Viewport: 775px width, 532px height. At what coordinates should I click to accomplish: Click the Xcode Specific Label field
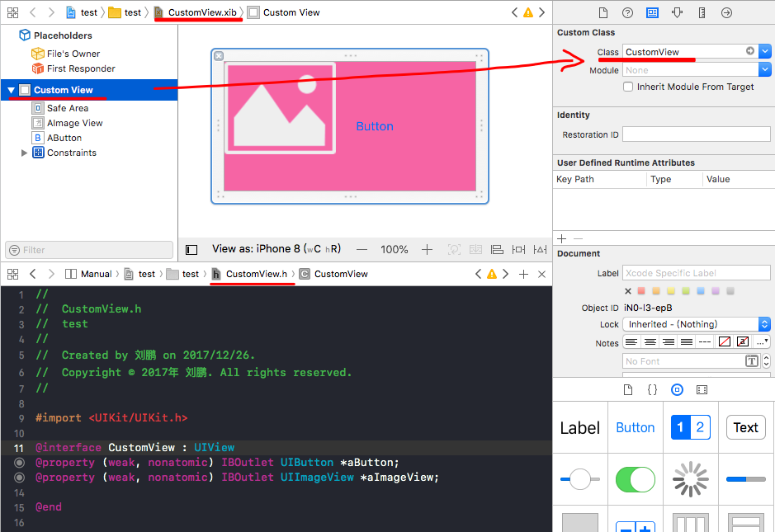(696, 273)
